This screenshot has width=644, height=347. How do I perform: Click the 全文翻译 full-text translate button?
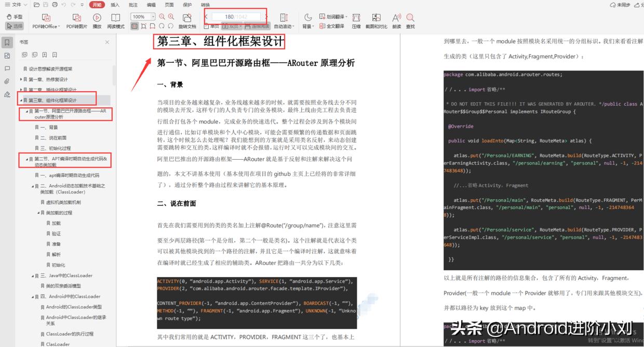334,25
